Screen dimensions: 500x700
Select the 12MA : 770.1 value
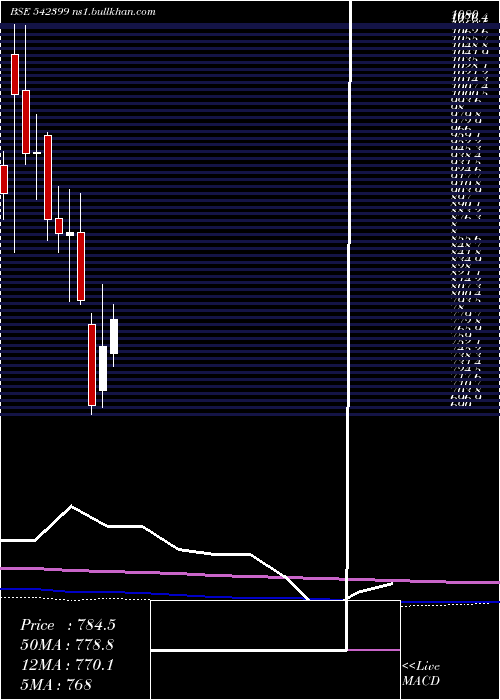(x=67, y=665)
